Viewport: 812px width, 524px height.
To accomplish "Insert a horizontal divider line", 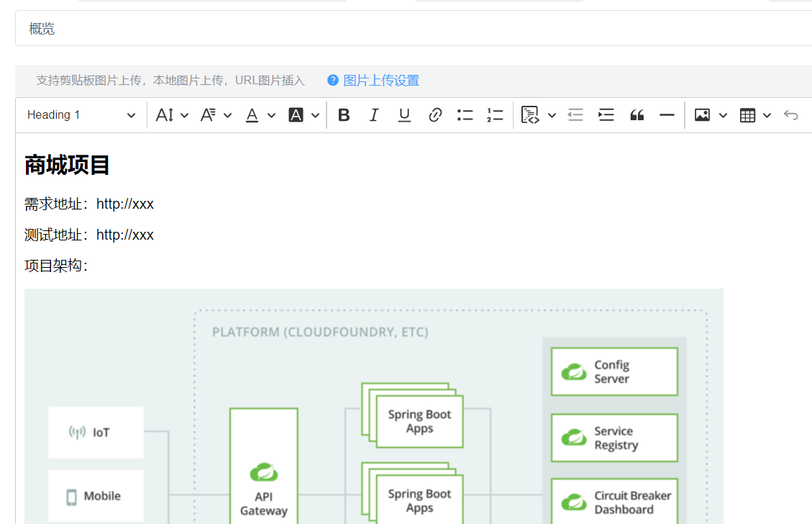I will pyautogui.click(x=667, y=115).
